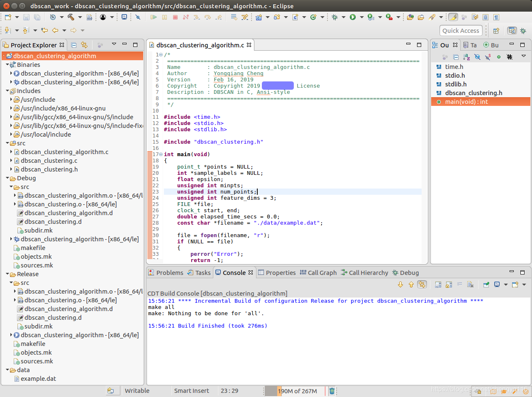The width and height of the screenshot is (532, 397).
Task: Click the garbage collector trash icon
Action: 332,391
